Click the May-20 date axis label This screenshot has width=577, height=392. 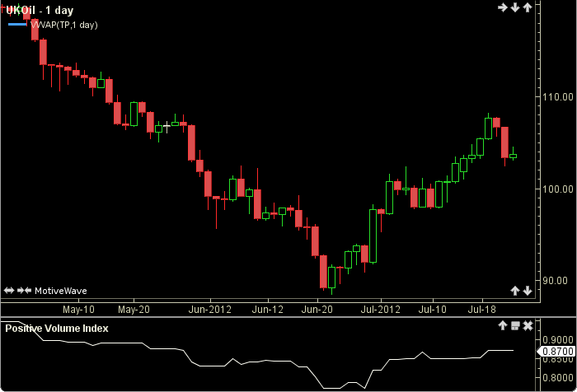tap(134, 310)
